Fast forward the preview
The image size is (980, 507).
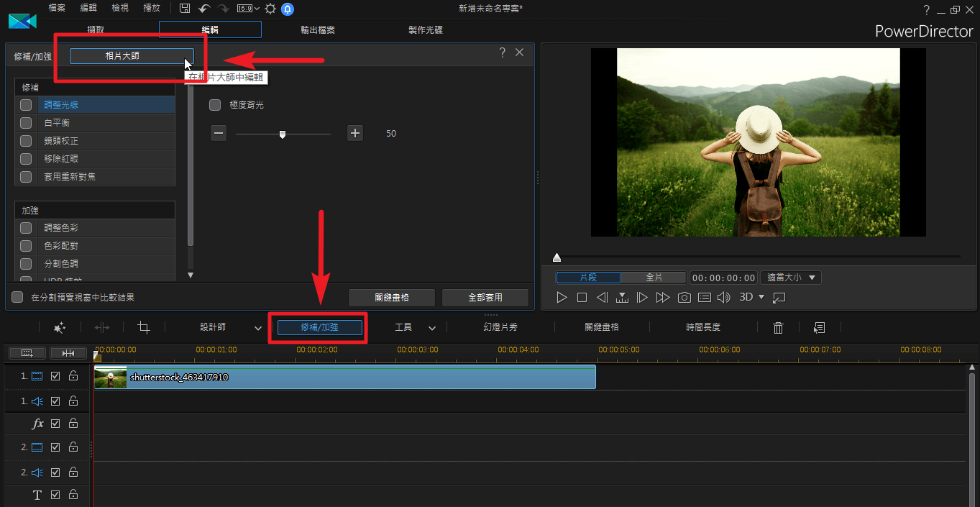[x=663, y=297]
